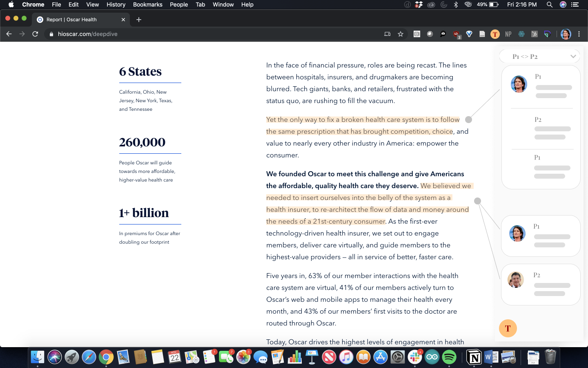Open Arduino from the dock

coord(432,357)
